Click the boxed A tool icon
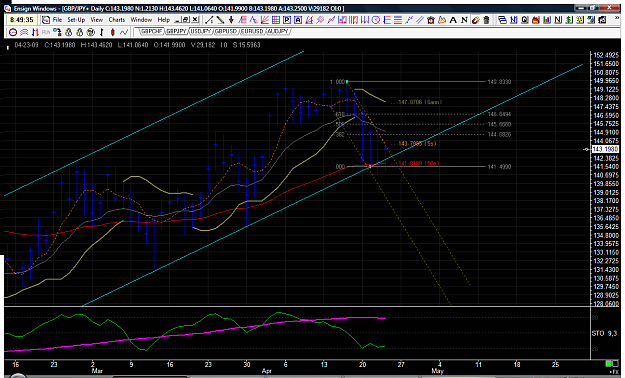This screenshot has height=378, width=625. (298, 20)
